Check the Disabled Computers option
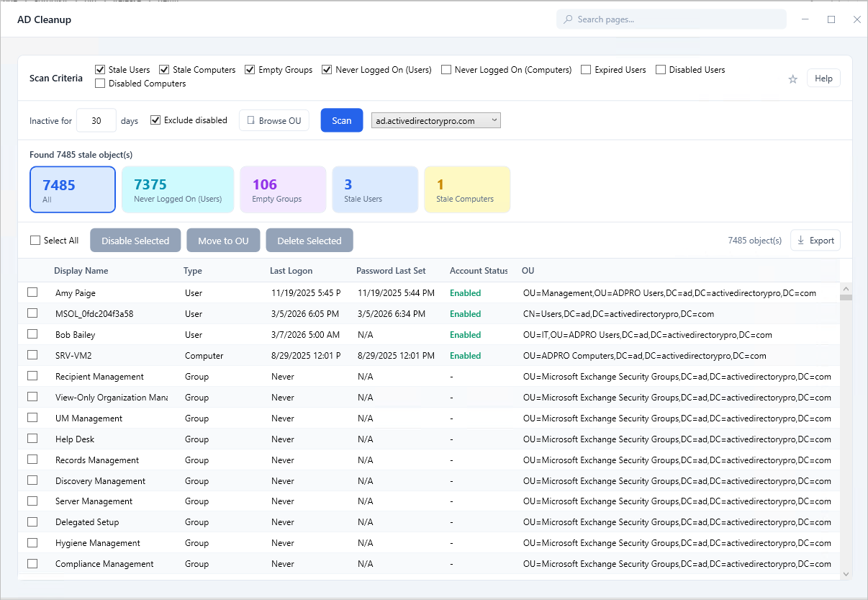The image size is (868, 600). tap(100, 84)
